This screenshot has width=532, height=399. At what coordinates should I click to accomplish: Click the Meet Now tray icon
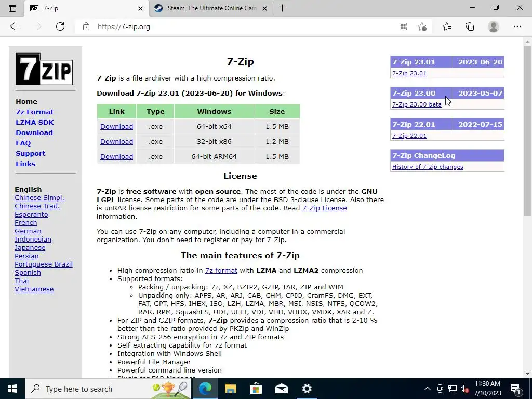[440, 389]
